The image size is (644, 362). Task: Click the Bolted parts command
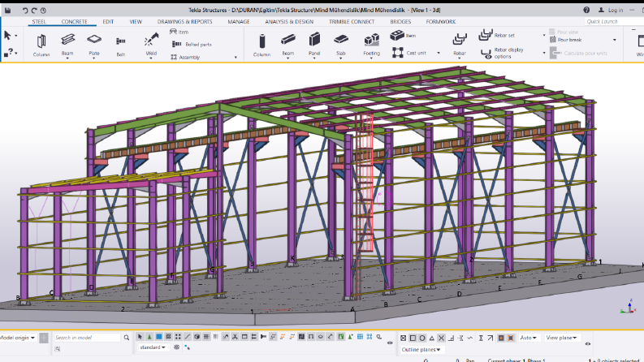pos(192,44)
